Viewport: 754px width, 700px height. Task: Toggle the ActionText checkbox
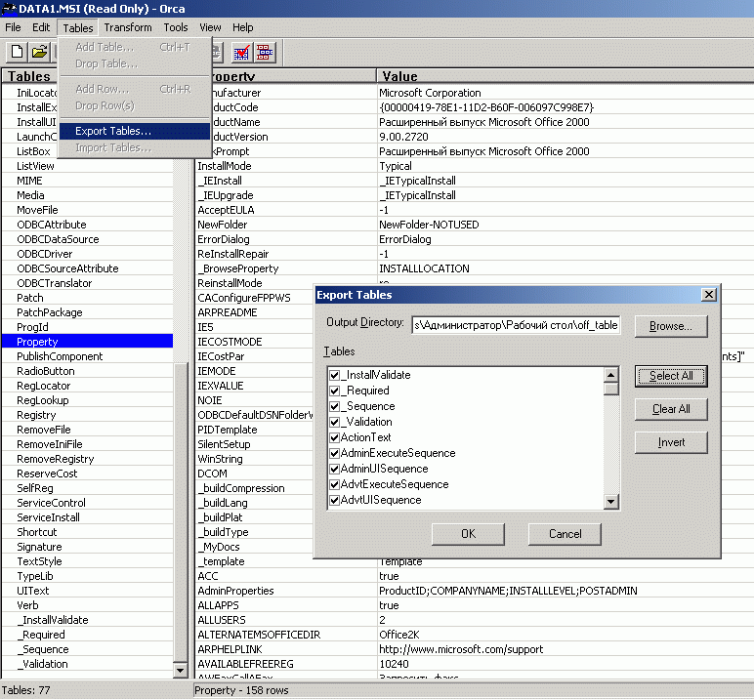click(x=335, y=437)
